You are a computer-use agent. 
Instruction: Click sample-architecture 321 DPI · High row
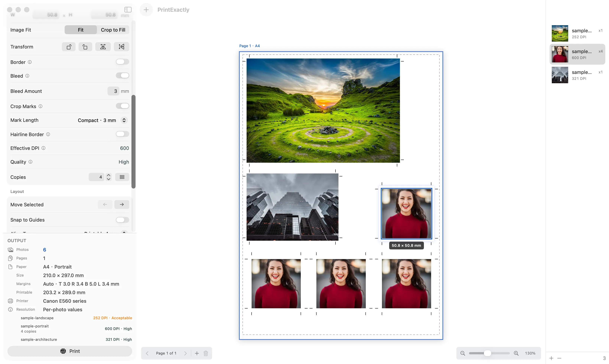76,339
